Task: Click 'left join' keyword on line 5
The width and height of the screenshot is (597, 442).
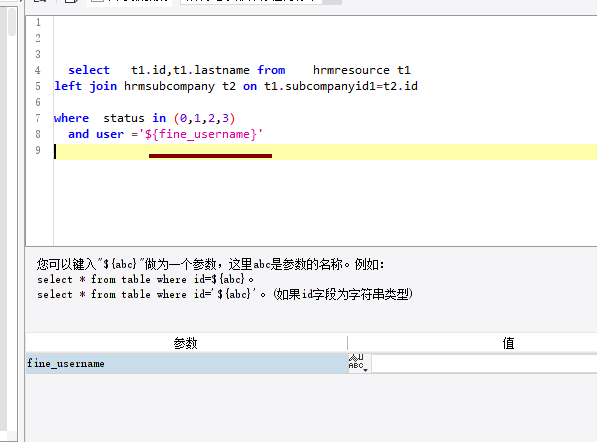Action: click(x=85, y=86)
